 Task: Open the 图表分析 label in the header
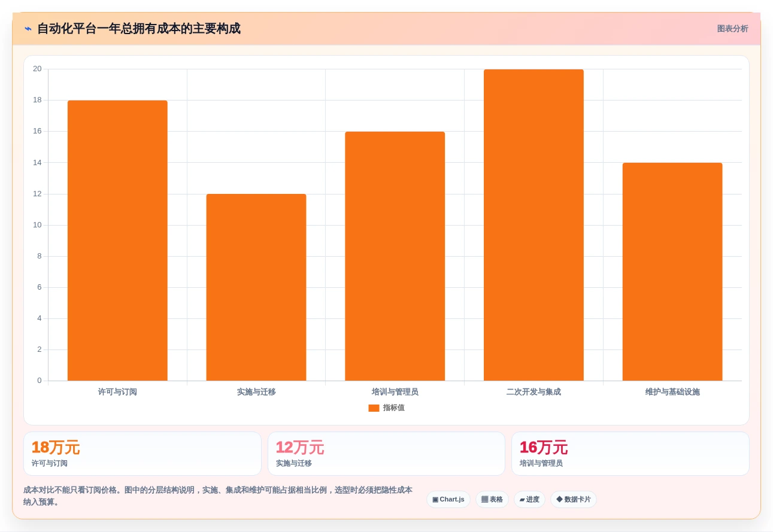pyautogui.click(x=732, y=29)
